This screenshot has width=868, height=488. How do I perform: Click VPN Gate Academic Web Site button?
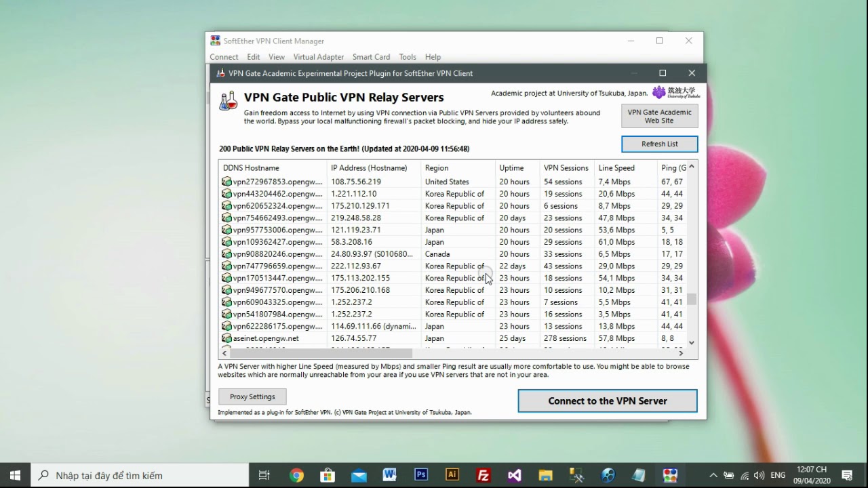click(x=660, y=116)
